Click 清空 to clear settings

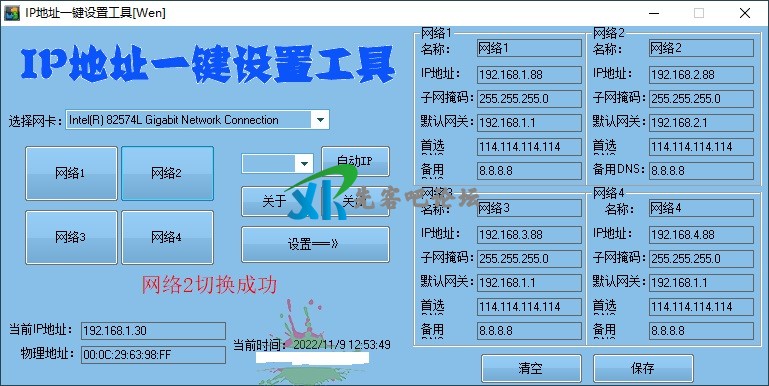click(531, 368)
